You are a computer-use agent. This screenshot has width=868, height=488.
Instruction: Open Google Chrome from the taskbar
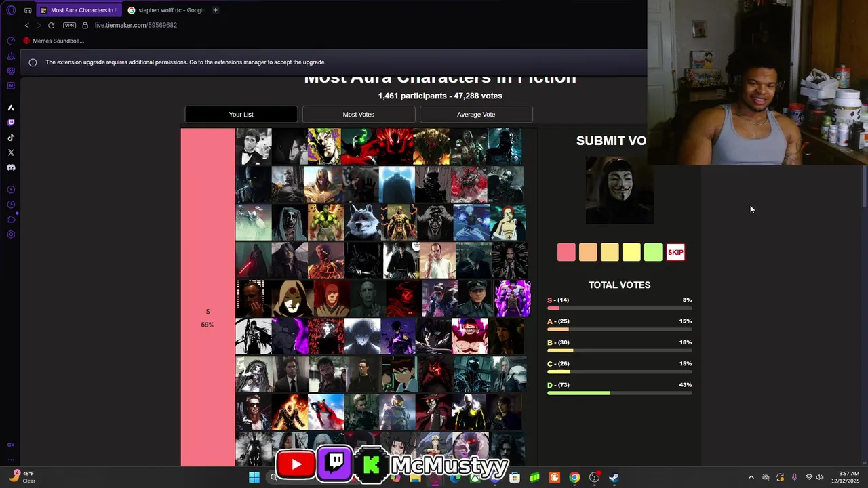[x=574, y=477]
